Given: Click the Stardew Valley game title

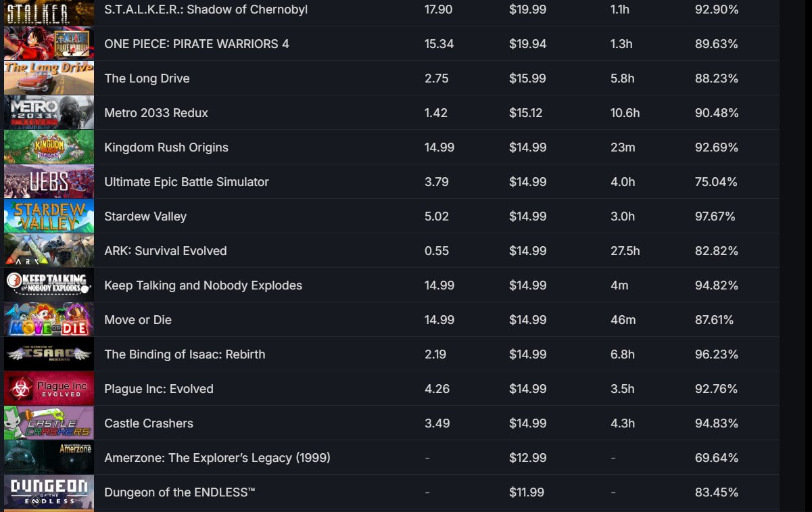Looking at the screenshot, I should [145, 216].
